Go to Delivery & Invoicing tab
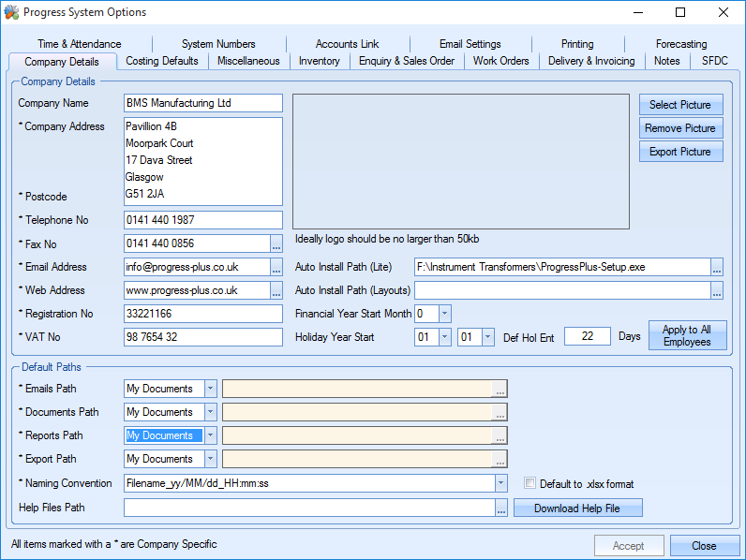The height and width of the screenshot is (560, 746). 591,61
